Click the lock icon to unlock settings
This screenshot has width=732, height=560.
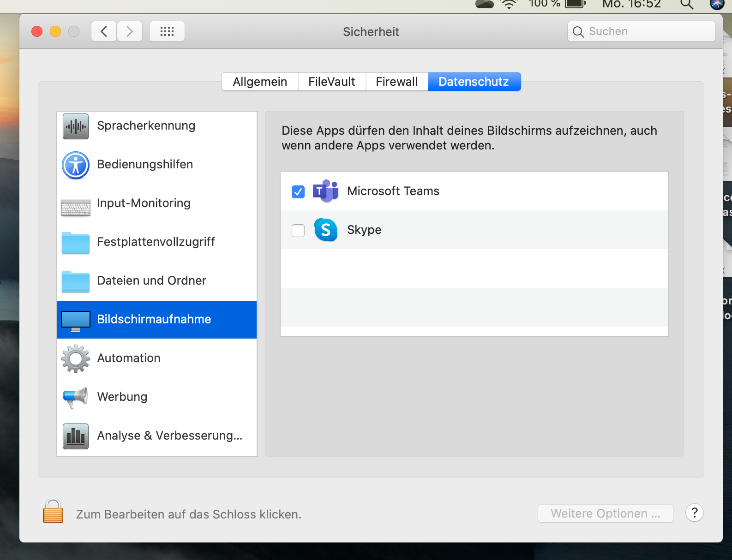click(x=53, y=511)
